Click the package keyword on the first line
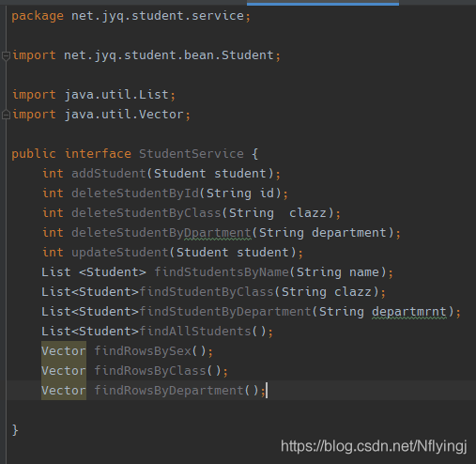This screenshot has width=476, height=464. [38, 16]
